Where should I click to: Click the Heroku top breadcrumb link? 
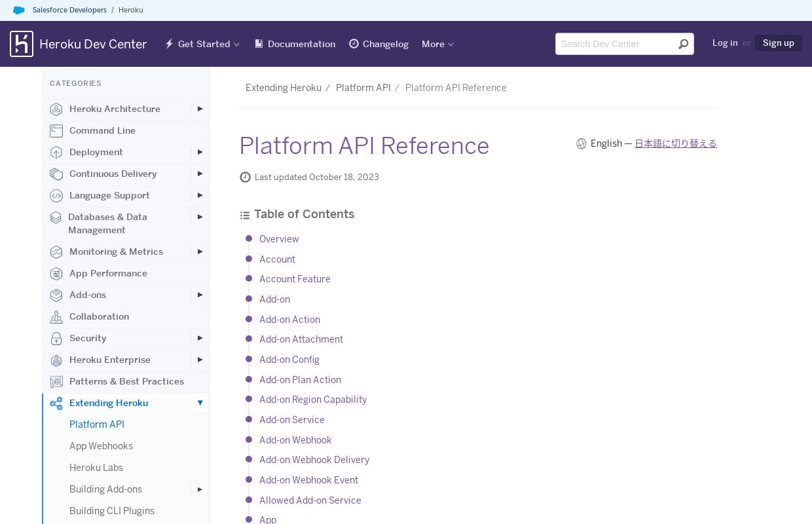point(131,10)
